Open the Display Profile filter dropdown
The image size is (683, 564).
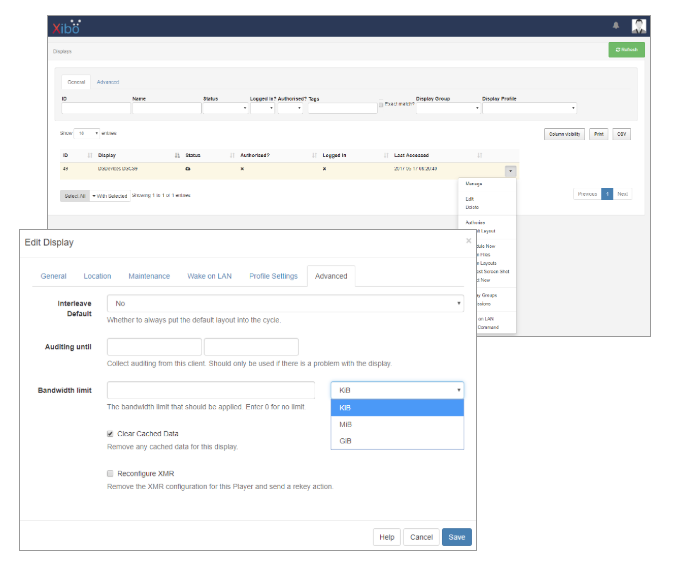[529, 108]
